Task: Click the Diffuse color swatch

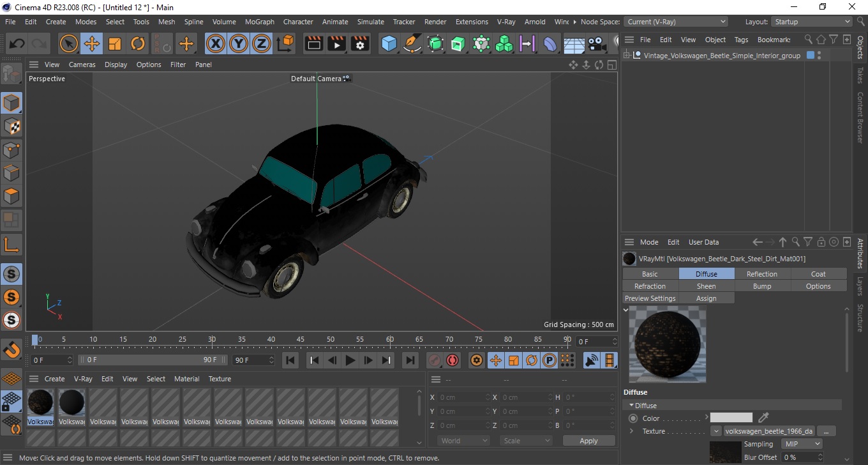Action: (x=731, y=418)
